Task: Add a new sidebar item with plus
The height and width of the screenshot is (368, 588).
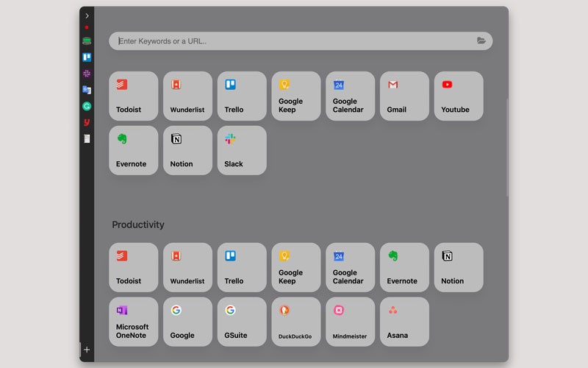Action: pyautogui.click(x=87, y=350)
